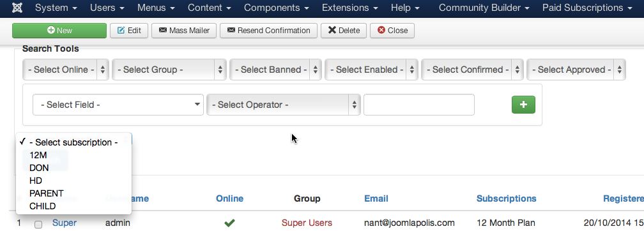Click the filter value text field

tap(419, 105)
